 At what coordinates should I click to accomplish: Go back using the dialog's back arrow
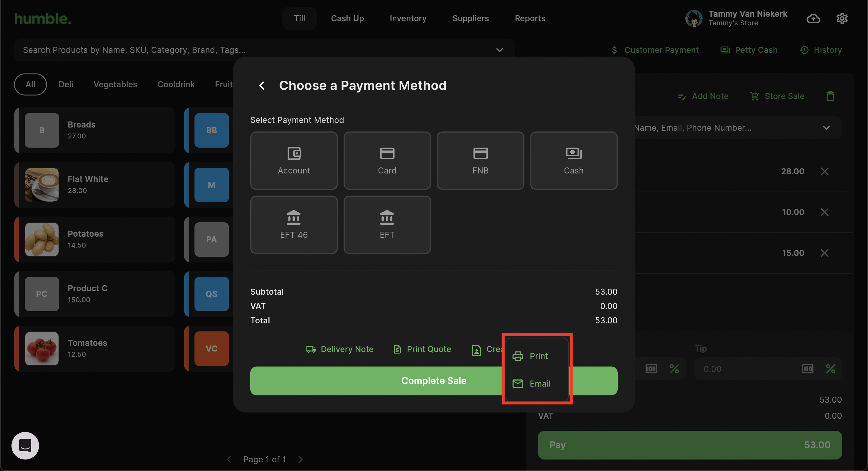tap(262, 86)
